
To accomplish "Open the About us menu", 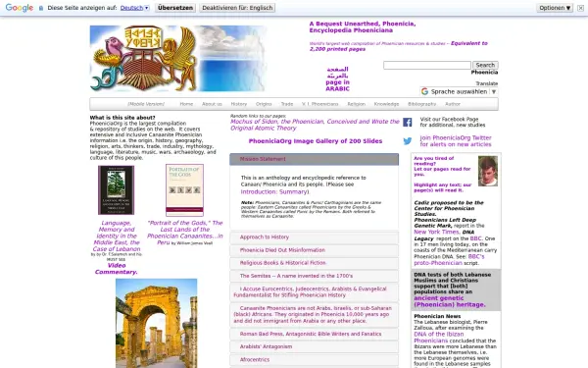I will click(212, 104).
